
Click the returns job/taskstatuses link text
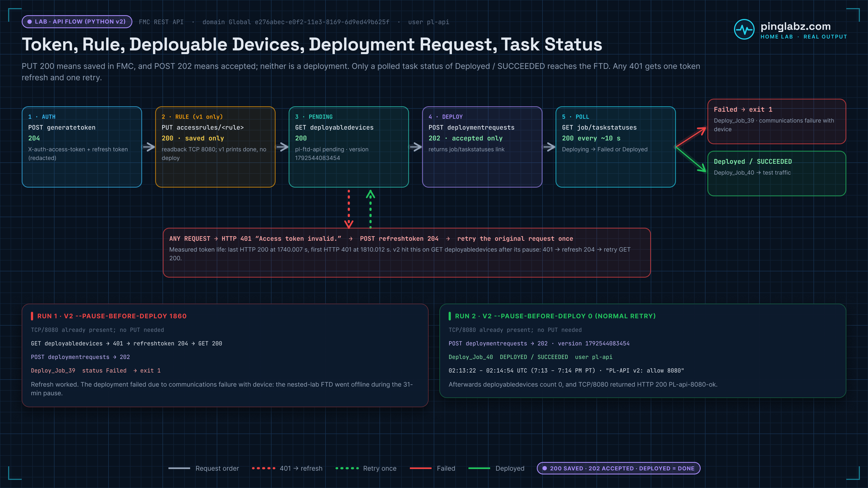466,149
